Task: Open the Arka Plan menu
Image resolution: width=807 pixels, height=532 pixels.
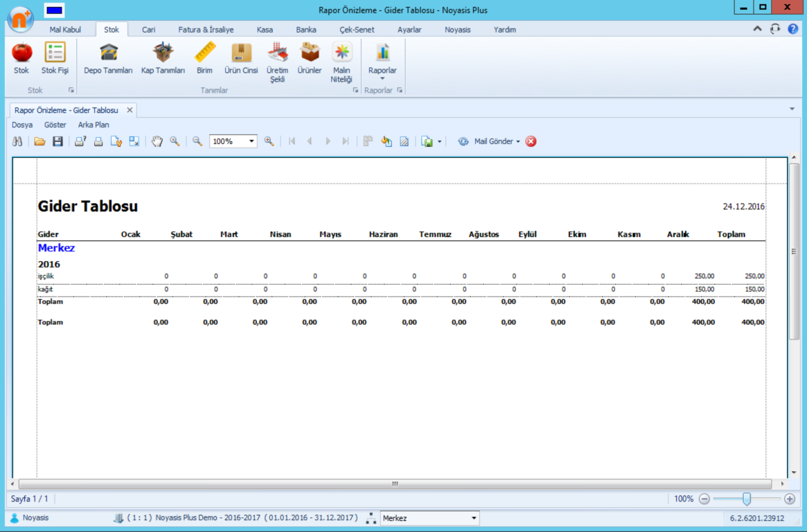Action: click(93, 125)
